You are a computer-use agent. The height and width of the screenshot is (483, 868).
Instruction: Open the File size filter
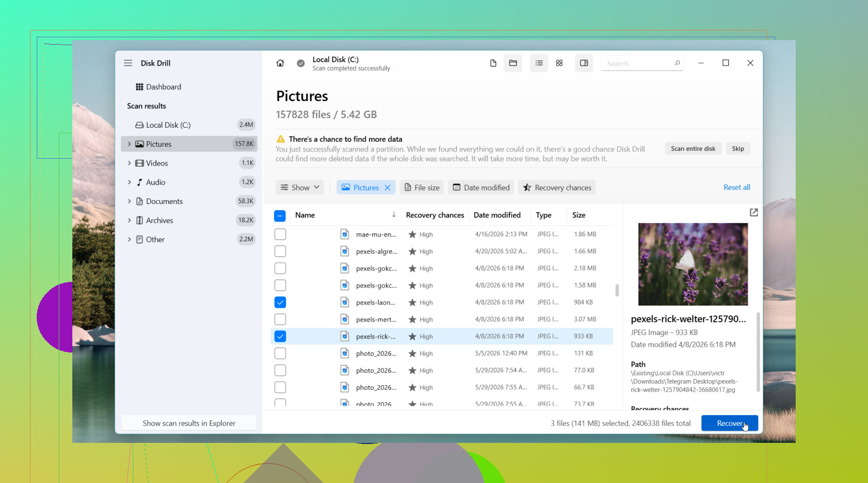coord(422,188)
